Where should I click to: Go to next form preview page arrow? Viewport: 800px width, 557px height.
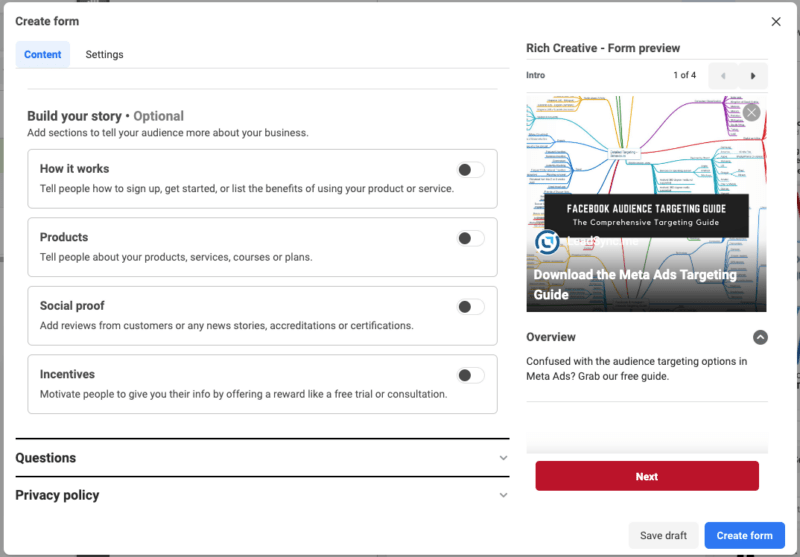(752, 76)
